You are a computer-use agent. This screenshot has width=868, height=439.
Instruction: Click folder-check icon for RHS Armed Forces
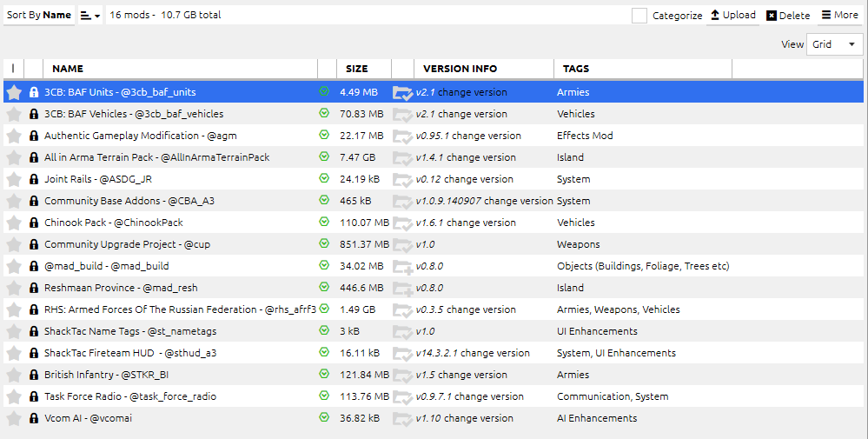pyautogui.click(x=402, y=310)
